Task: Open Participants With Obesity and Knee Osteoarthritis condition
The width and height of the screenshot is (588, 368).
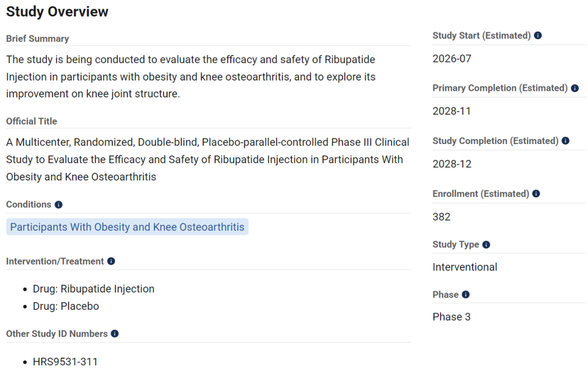Action: 127,227
